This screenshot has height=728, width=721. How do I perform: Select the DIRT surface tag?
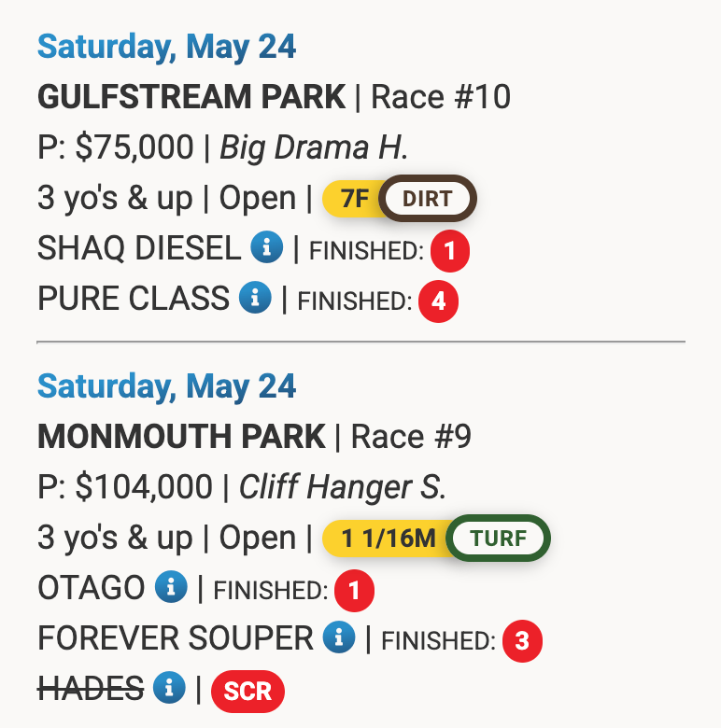[428, 198]
